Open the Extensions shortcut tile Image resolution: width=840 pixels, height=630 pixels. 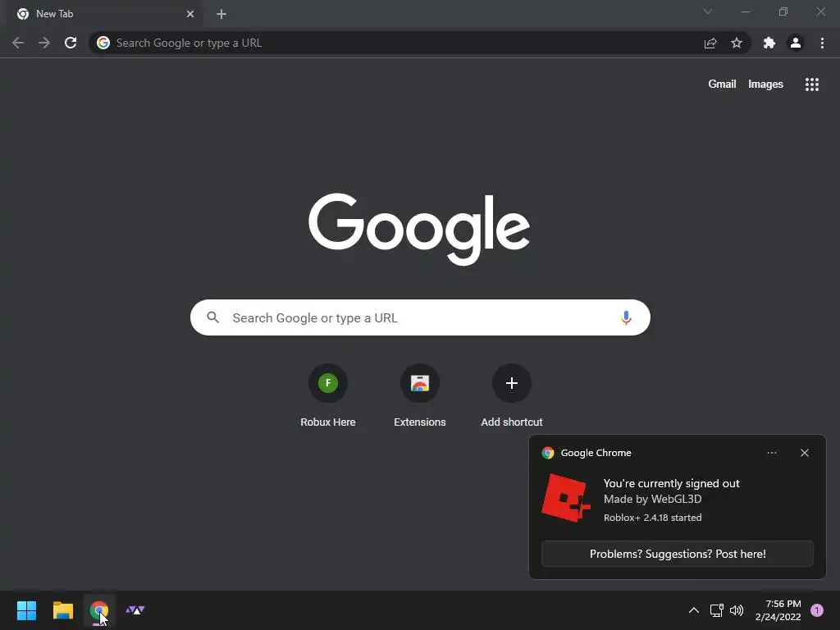420,395
